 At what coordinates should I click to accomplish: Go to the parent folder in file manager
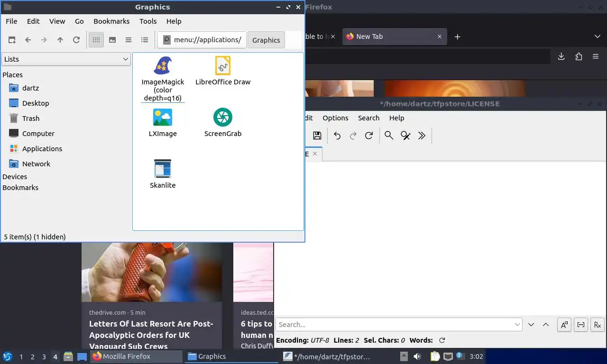coord(60,40)
